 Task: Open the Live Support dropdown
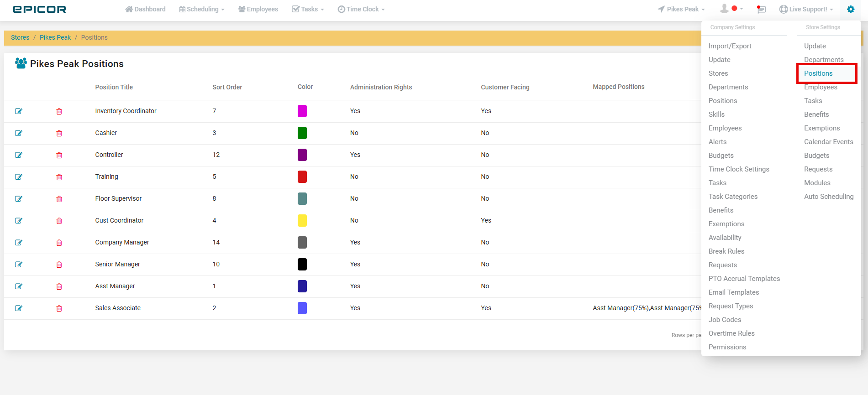[806, 9]
